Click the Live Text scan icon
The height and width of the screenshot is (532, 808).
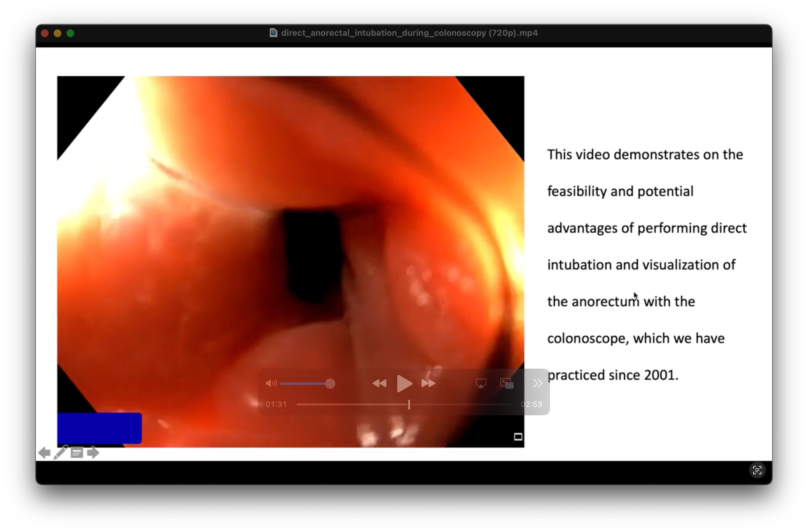(x=757, y=470)
